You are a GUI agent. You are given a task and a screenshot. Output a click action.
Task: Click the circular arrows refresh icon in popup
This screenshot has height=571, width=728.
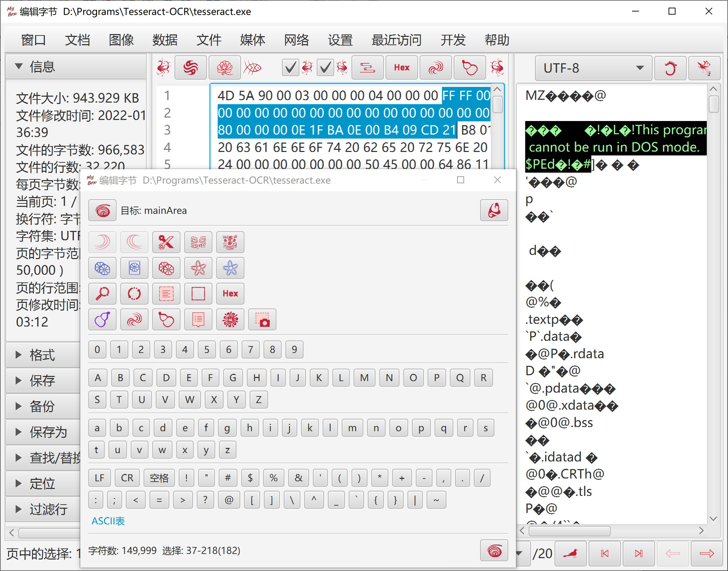pyautogui.click(x=134, y=293)
